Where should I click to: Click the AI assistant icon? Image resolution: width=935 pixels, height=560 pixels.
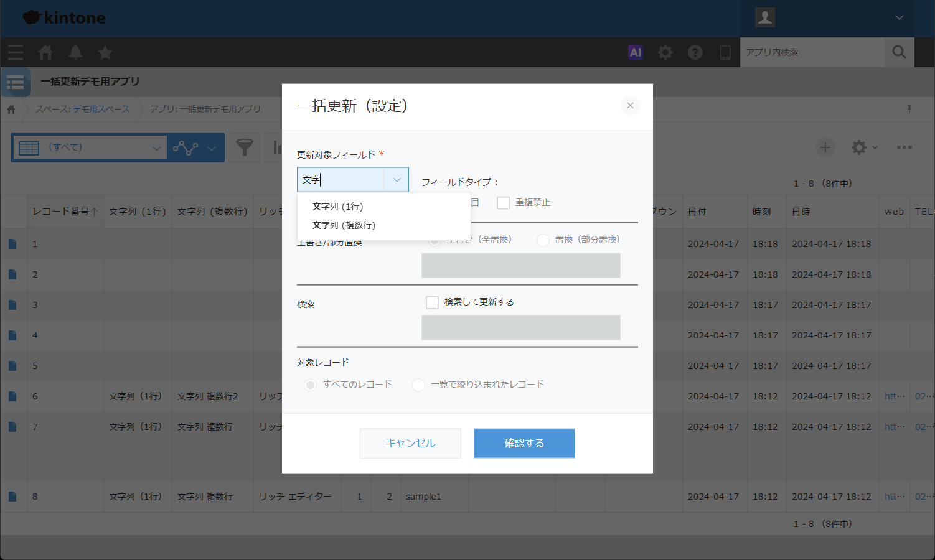pyautogui.click(x=635, y=52)
